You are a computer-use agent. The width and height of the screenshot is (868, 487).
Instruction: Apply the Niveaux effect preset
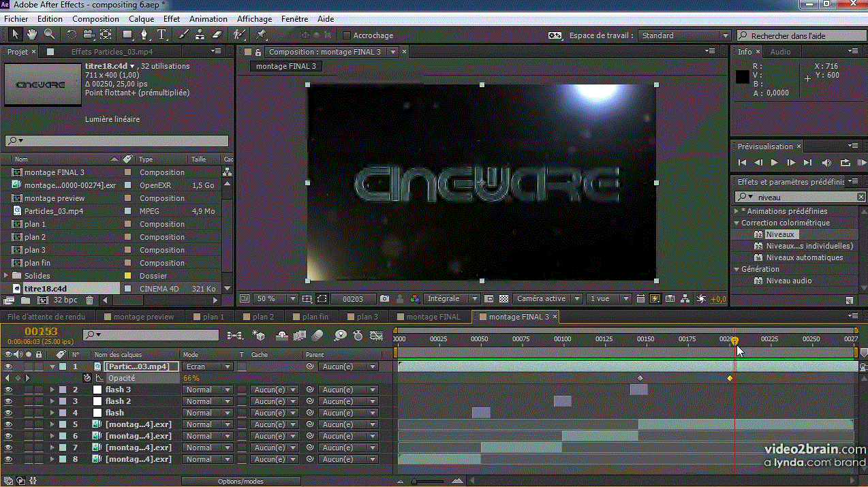coord(779,234)
